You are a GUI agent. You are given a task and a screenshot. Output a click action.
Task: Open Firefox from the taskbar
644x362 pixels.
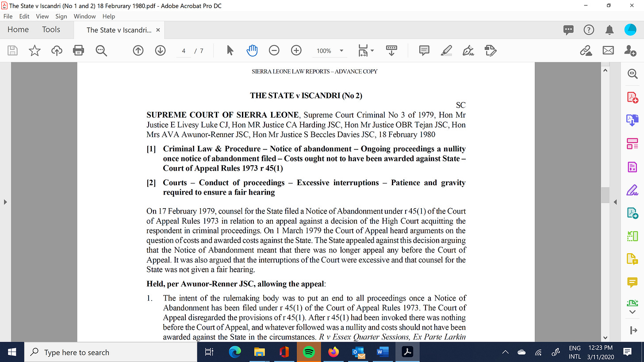coord(333,352)
